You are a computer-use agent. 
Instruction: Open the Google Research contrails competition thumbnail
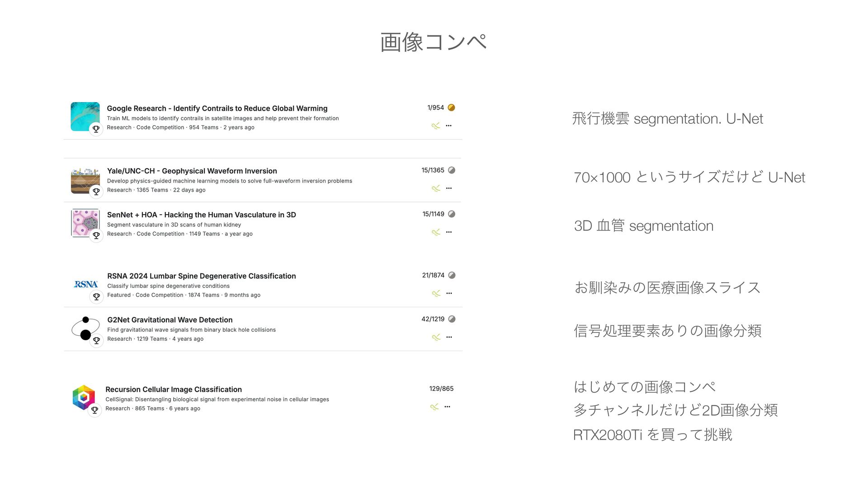pos(85,117)
